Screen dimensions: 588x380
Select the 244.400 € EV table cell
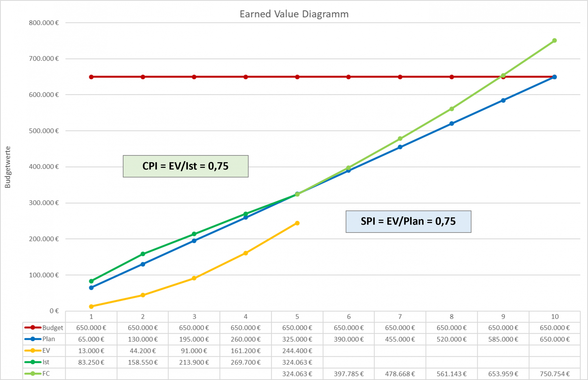(x=297, y=351)
